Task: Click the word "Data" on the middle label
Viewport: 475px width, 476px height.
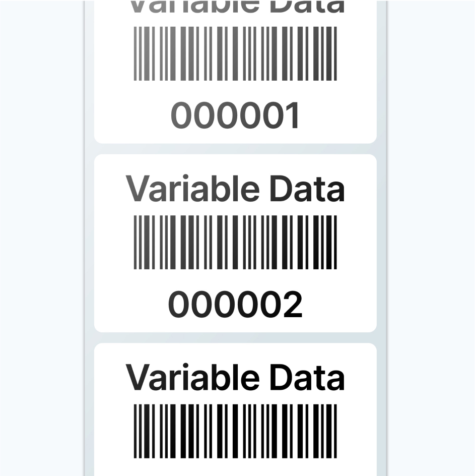Action: 307,189
